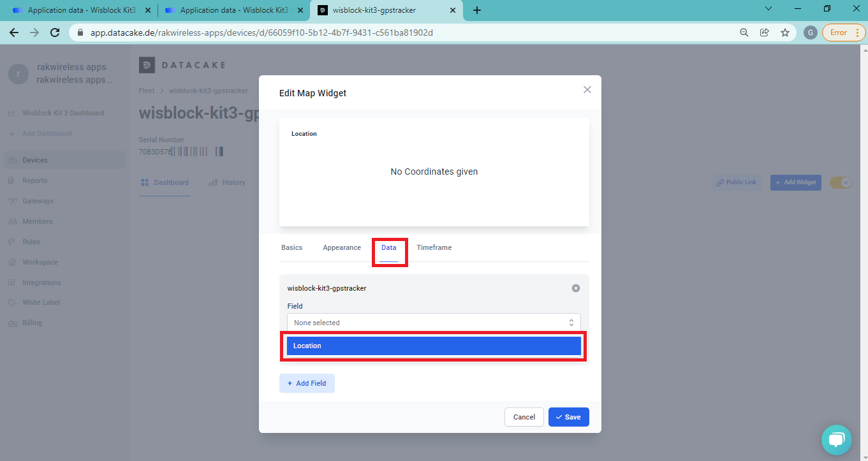
Task: Click the browser address bar URL
Action: pyautogui.click(x=261, y=33)
